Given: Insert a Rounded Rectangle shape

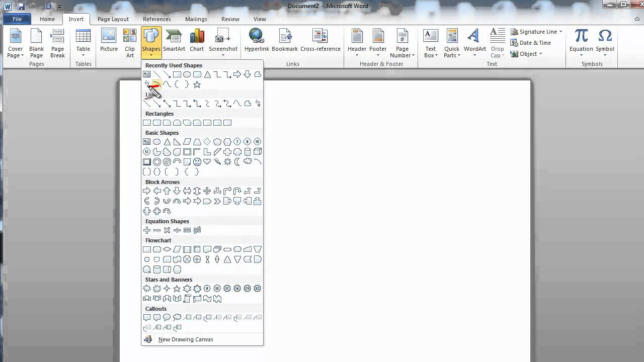Looking at the screenshot, I should [x=156, y=122].
